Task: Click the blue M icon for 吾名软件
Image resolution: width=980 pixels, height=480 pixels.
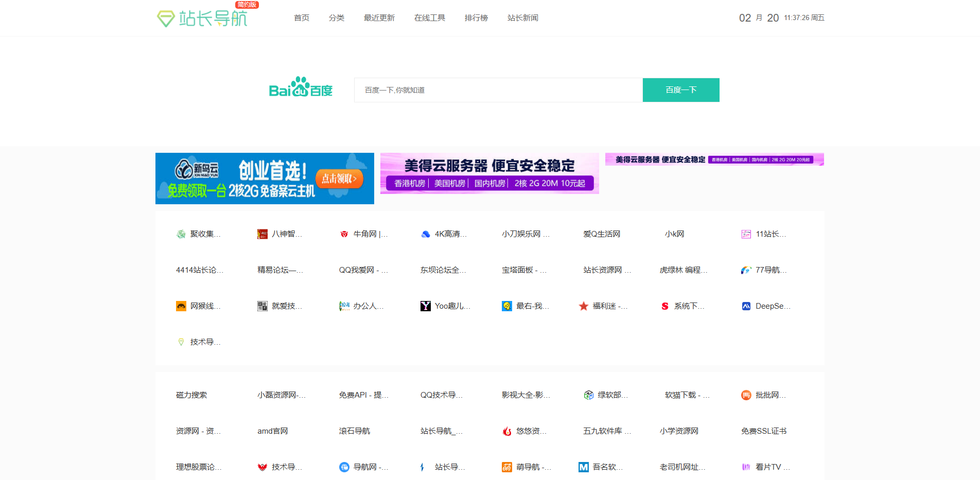Action: click(583, 468)
